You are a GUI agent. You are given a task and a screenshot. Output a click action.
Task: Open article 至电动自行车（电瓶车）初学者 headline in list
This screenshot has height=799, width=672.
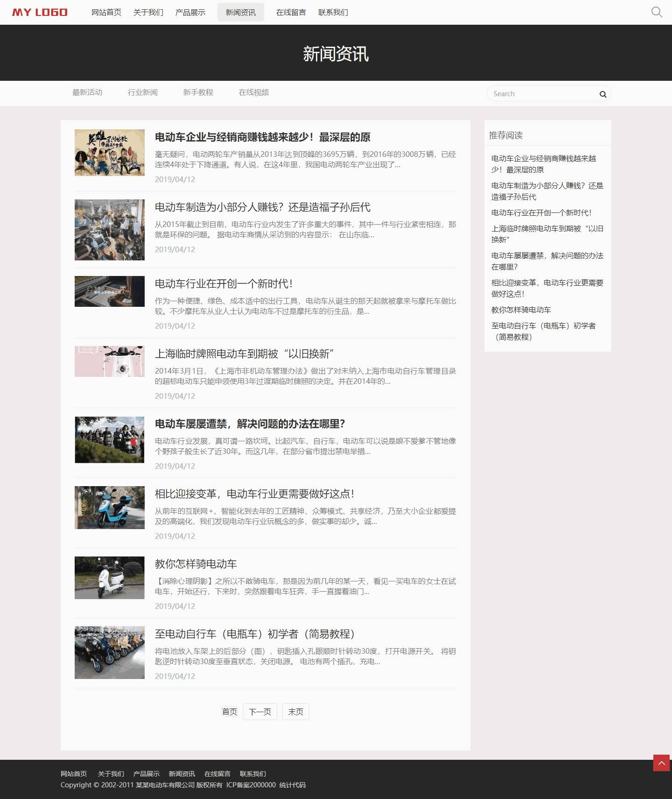[x=255, y=634]
